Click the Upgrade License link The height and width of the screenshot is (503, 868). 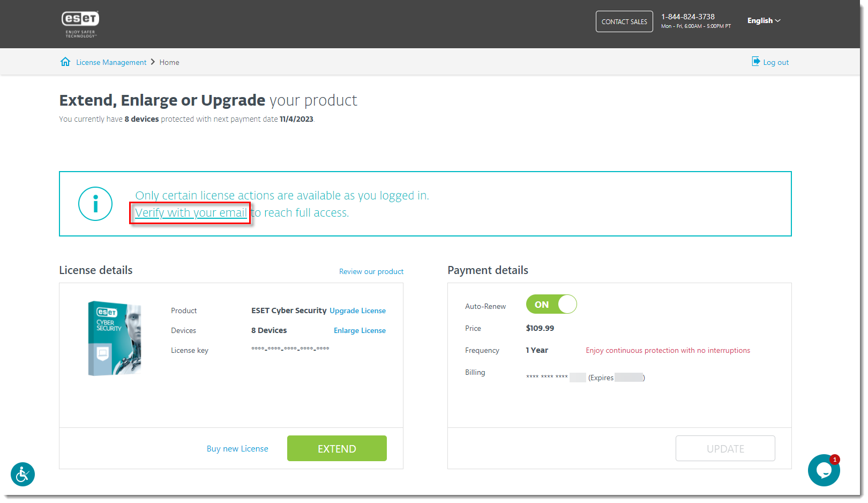coord(357,310)
